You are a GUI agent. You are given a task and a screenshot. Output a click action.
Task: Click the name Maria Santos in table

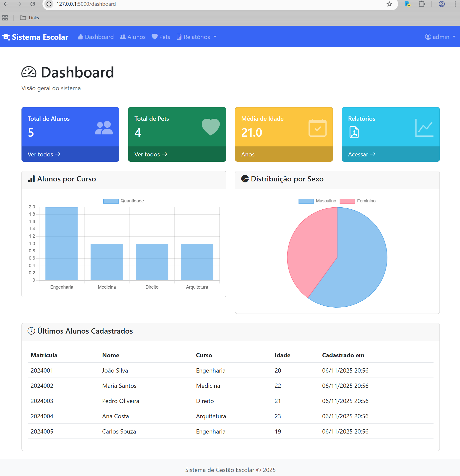click(119, 386)
